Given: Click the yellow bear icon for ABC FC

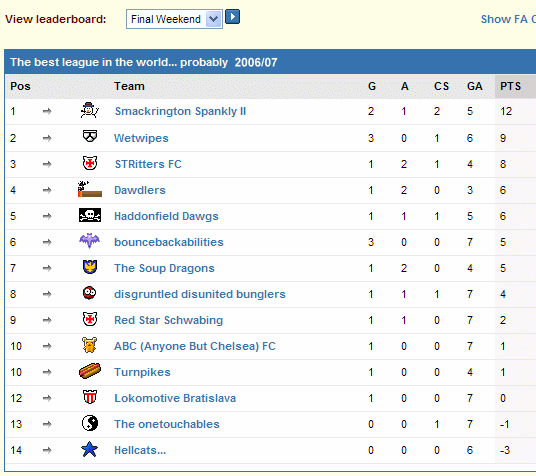Looking at the screenshot, I should click(90, 345).
